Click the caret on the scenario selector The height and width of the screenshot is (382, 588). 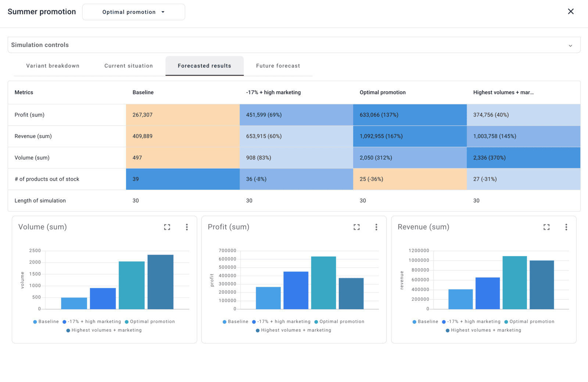pos(163,12)
